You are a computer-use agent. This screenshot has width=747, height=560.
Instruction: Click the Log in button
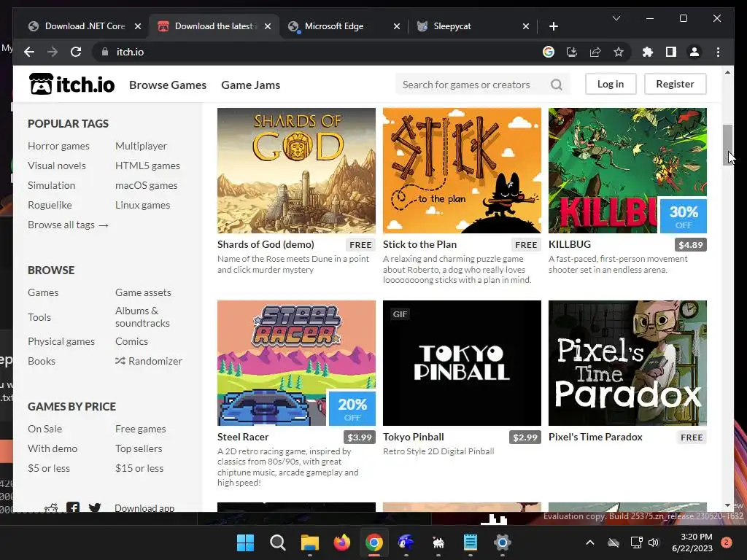click(611, 84)
